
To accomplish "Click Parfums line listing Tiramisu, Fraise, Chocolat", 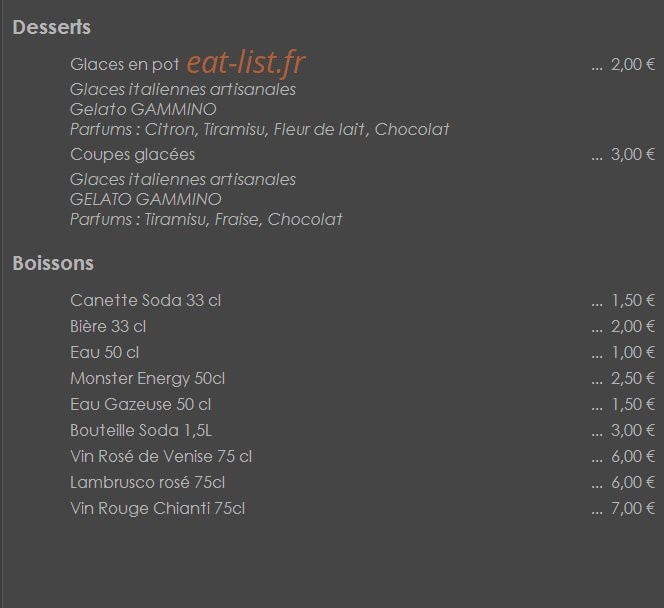I will (x=206, y=220).
